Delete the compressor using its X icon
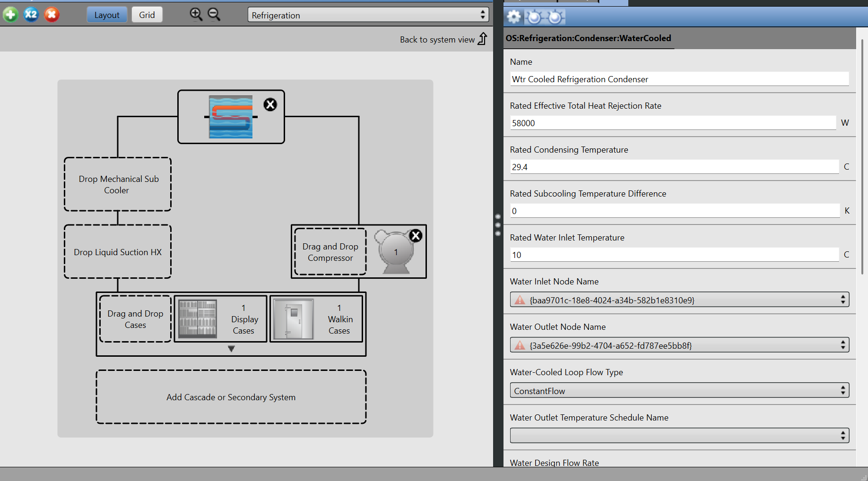This screenshot has width=868, height=481. (416, 236)
